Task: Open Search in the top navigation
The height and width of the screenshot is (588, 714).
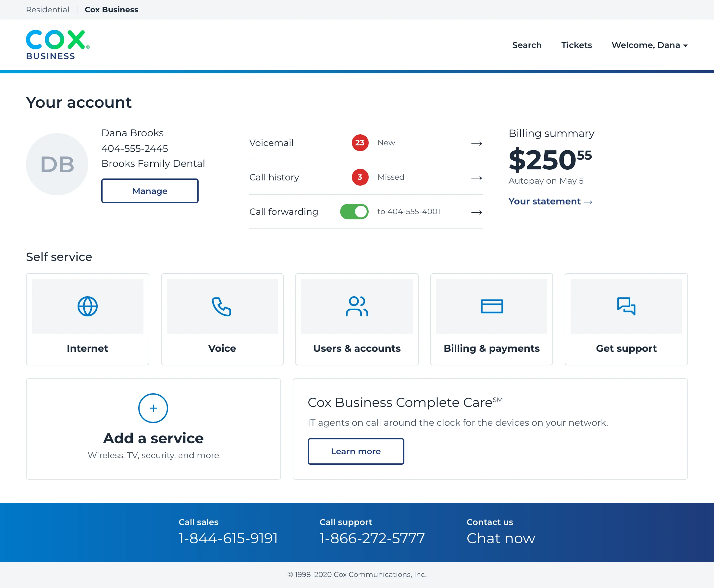Action: pyautogui.click(x=527, y=45)
